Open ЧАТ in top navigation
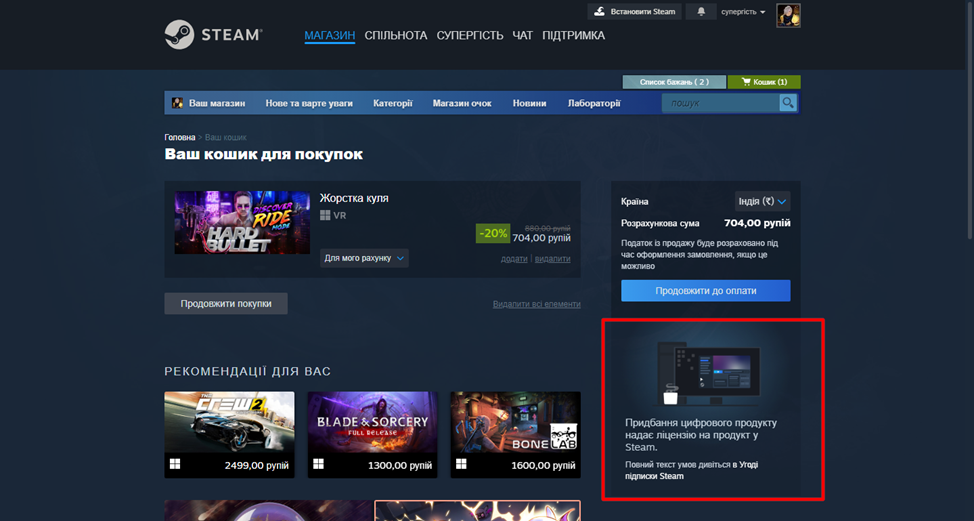This screenshot has height=521, width=974. [x=522, y=35]
